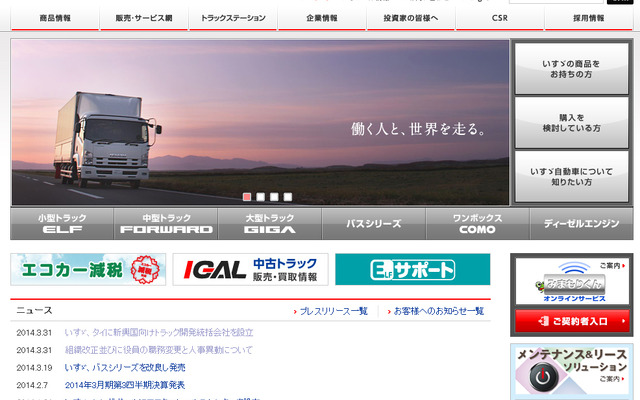Screen dimensions: 640x400
Task: Open the お客様へのお知らせ一覧 link
Action: coord(439,311)
